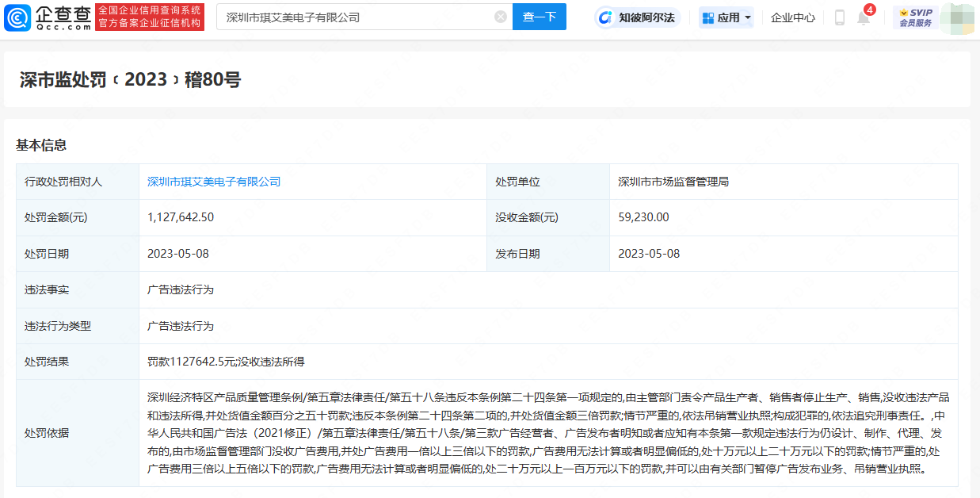This screenshot has height=498, width=980.
Task: Click the 基本信息 section header
Action: [x=41, y=145]
